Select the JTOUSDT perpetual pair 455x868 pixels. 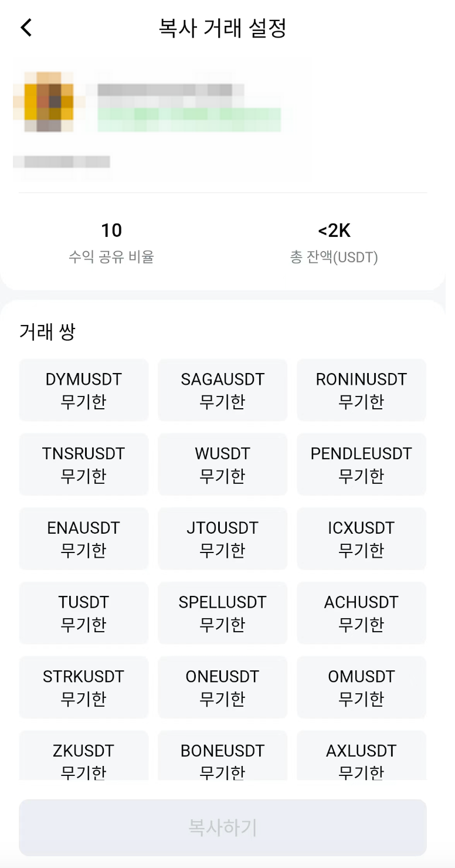click(223, 538)
